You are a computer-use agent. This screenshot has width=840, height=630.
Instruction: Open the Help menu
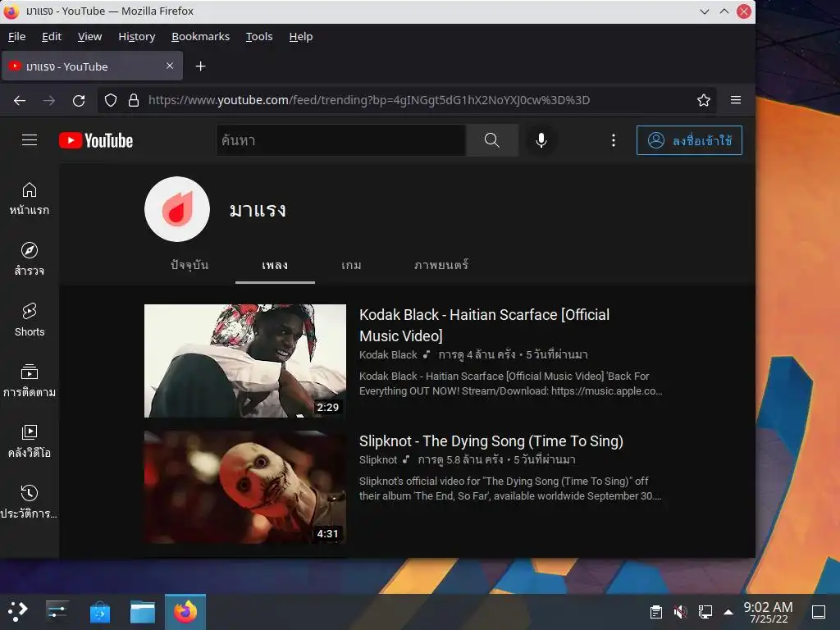(300, 36)
